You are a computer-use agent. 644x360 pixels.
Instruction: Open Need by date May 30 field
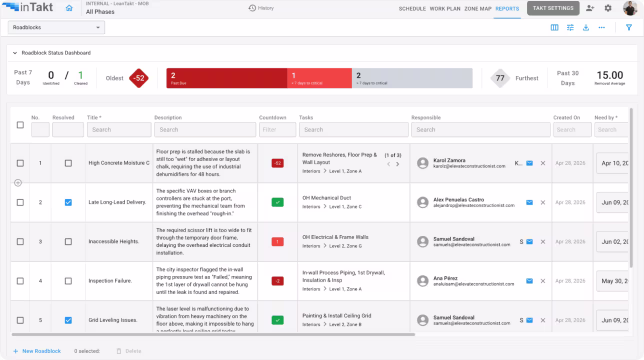[x=612, y=281]
